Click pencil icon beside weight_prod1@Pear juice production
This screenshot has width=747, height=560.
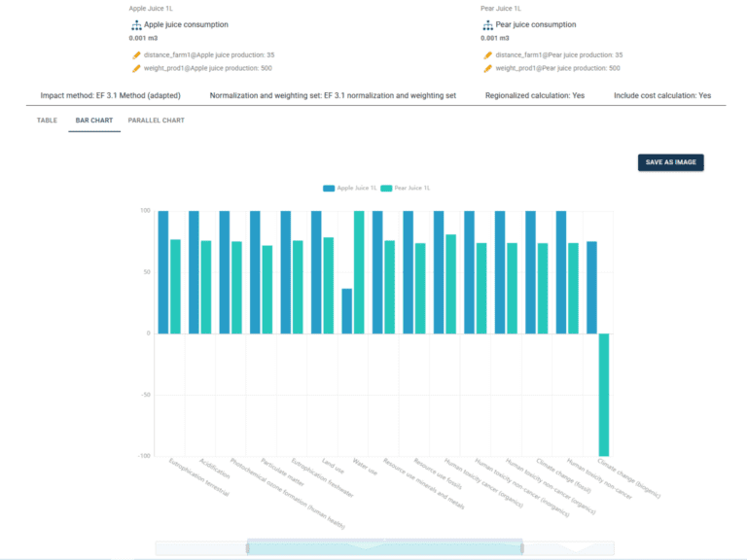click(x=488, y=68)
